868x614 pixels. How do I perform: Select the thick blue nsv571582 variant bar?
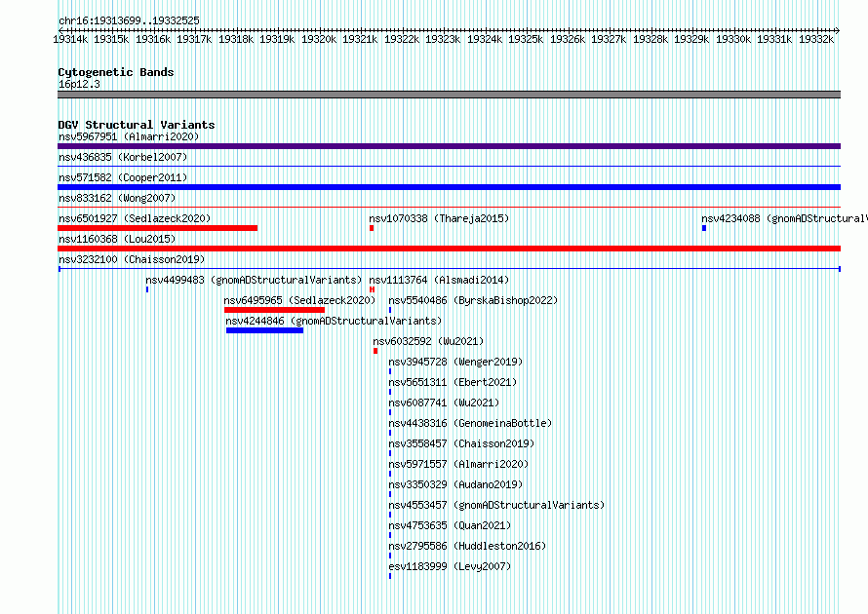click(x=449, y=187)
